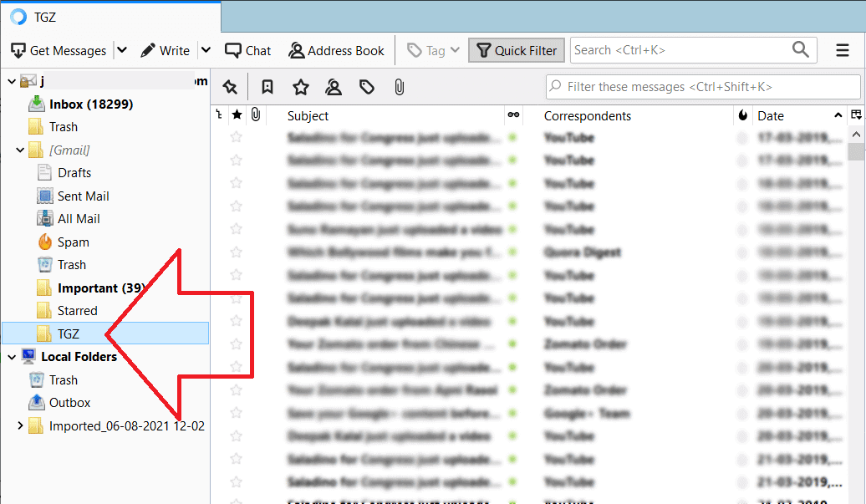866x504 pixels.
Task: Click the All Mail archive icon
Action: 45,219
